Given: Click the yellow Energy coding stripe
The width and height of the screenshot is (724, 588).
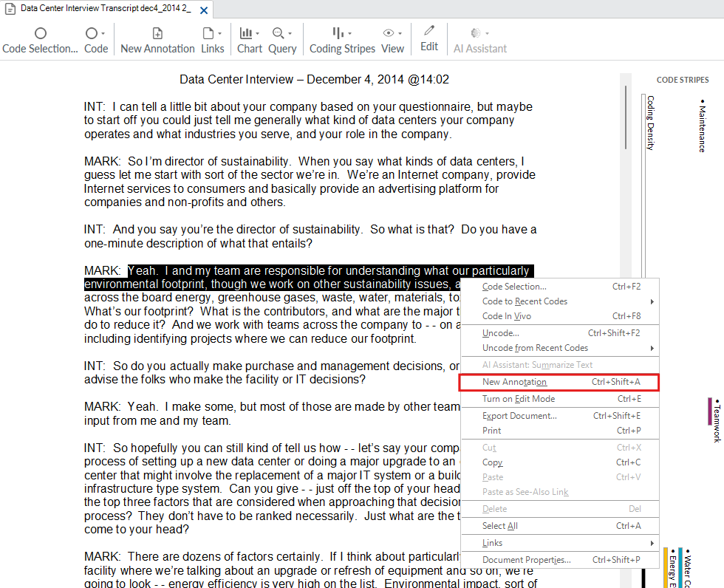Looking at the screenshot, I should [x=666, y=567].
